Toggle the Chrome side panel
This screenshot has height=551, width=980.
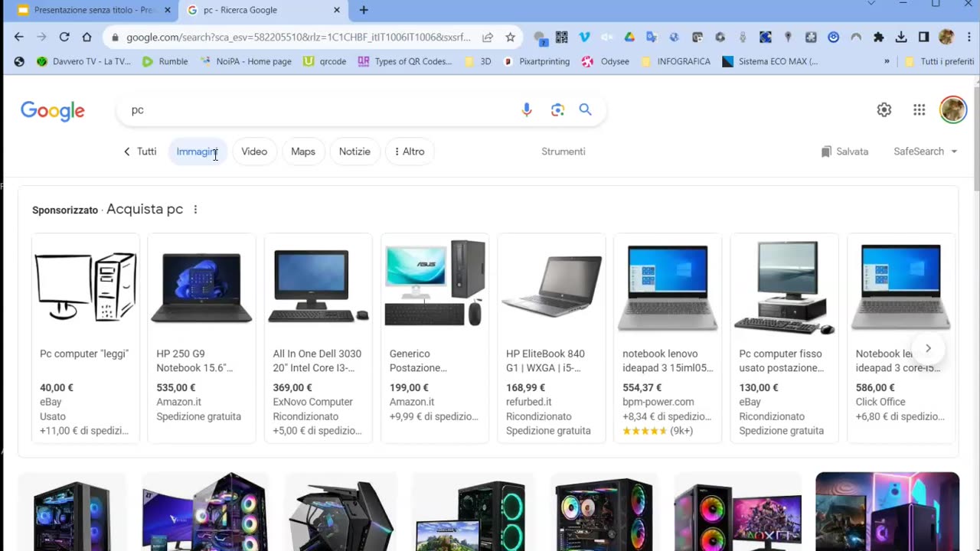click(924, 37)
